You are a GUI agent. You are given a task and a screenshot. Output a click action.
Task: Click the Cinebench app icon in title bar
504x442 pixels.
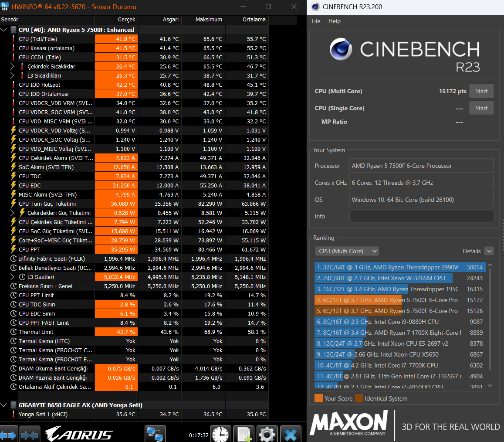point(315,7)
